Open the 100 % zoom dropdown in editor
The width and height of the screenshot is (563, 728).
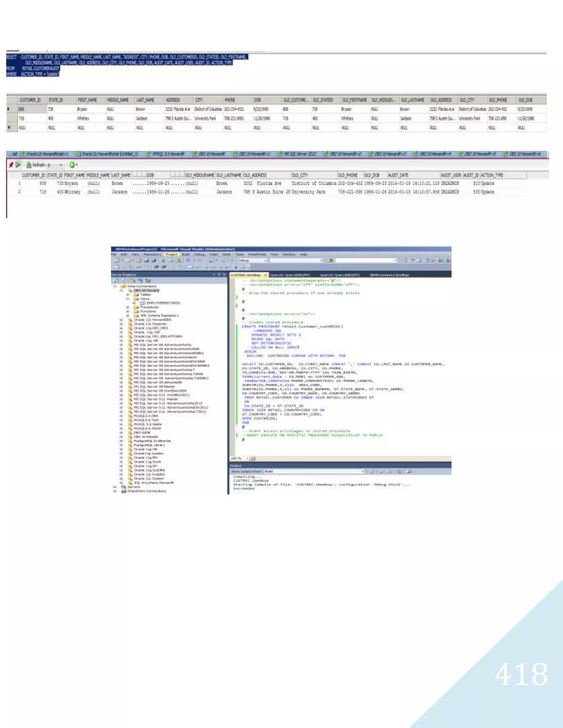(x=247, y=458)
